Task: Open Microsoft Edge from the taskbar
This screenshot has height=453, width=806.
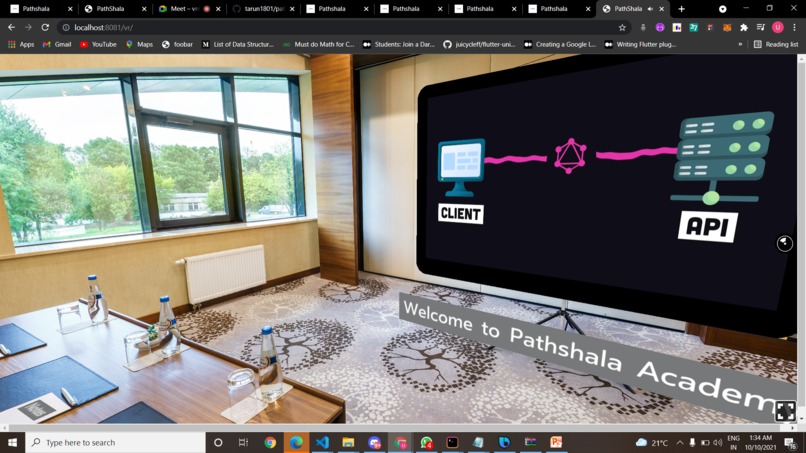Action: pyautogui.click(x=296, y=442)
